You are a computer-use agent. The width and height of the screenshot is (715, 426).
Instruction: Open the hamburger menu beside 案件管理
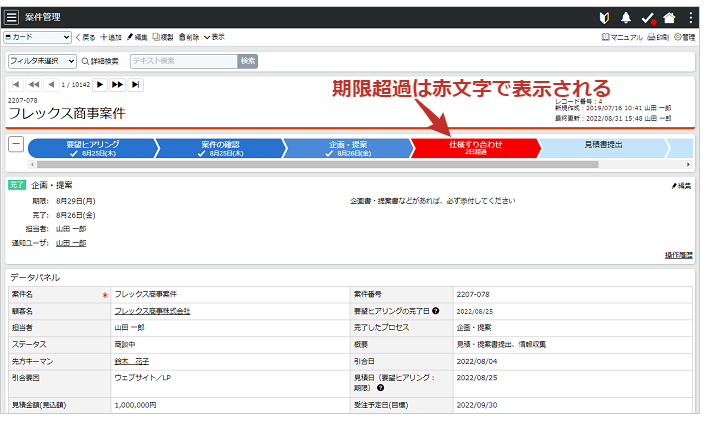tap(12, 18)
